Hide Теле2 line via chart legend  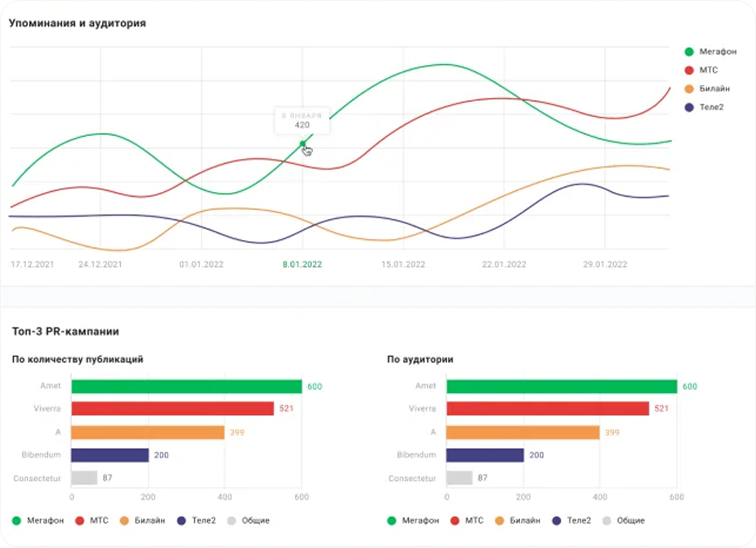704,107
